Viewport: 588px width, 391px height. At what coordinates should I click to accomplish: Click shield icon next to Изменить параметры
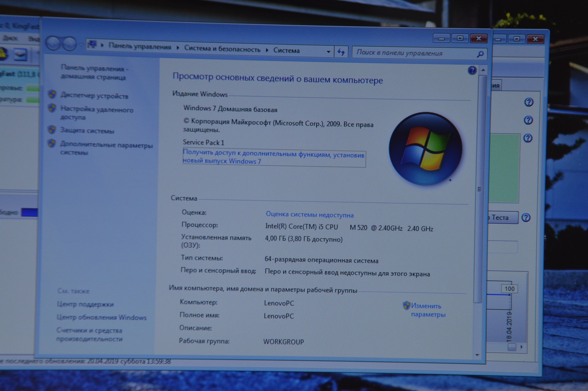406,306
